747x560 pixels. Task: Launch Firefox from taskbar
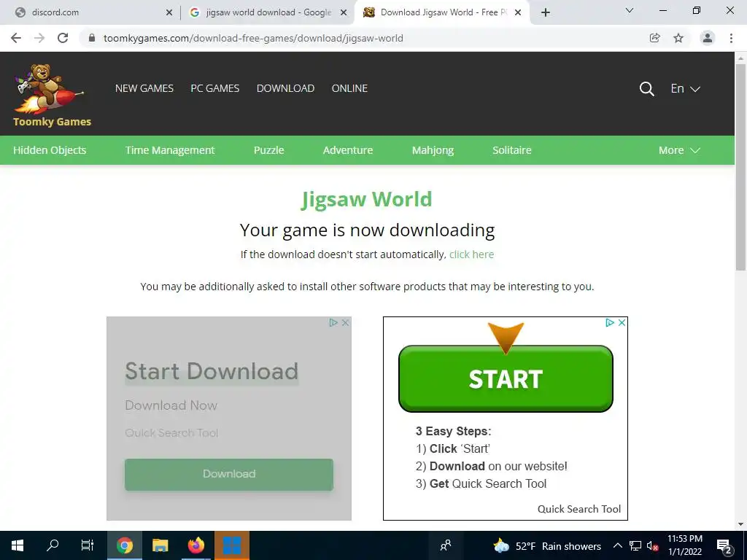click(196, 545)
